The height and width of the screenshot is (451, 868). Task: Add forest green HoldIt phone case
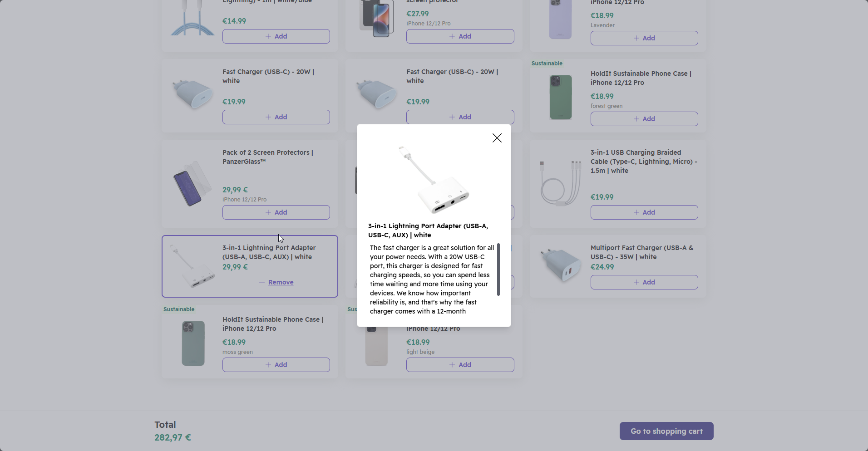click(644, 119)
